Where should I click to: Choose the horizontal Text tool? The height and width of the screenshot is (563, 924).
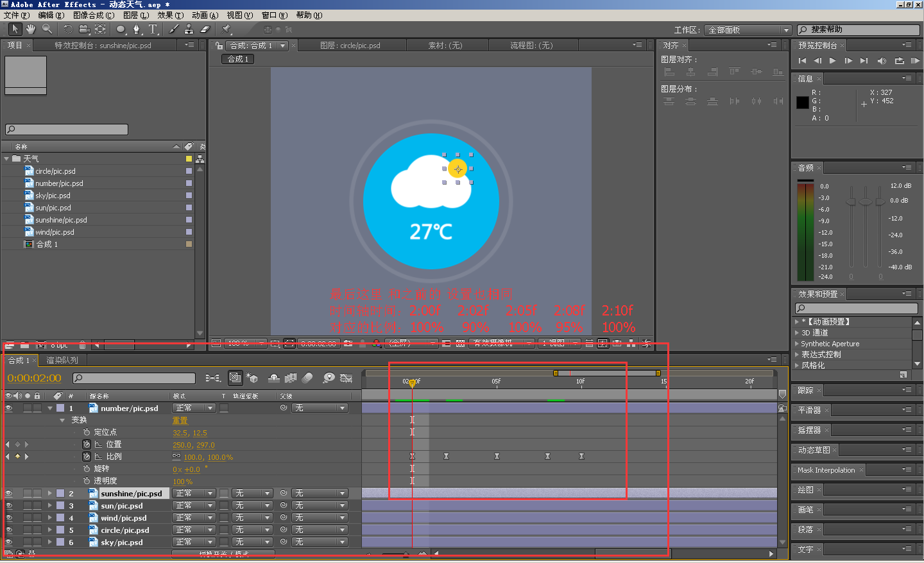click(153, 29)
